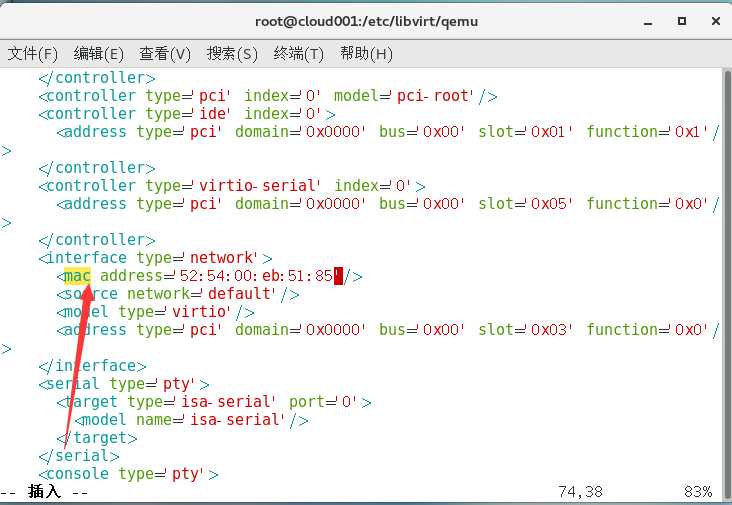The height and width of the screenshot is (505, 732).
Task: Open the 查看(V) menu
Action: click(x=165, y=54)
